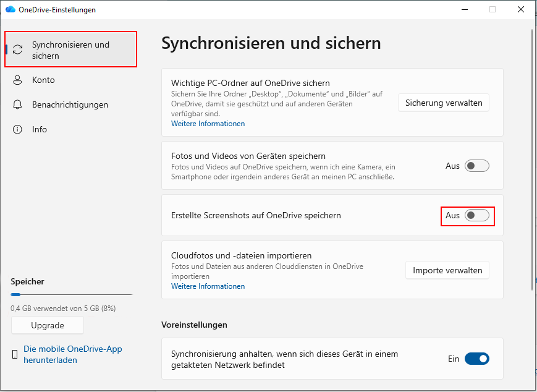
Task: Click the person icon beside Konto
Action: (17, 80)
